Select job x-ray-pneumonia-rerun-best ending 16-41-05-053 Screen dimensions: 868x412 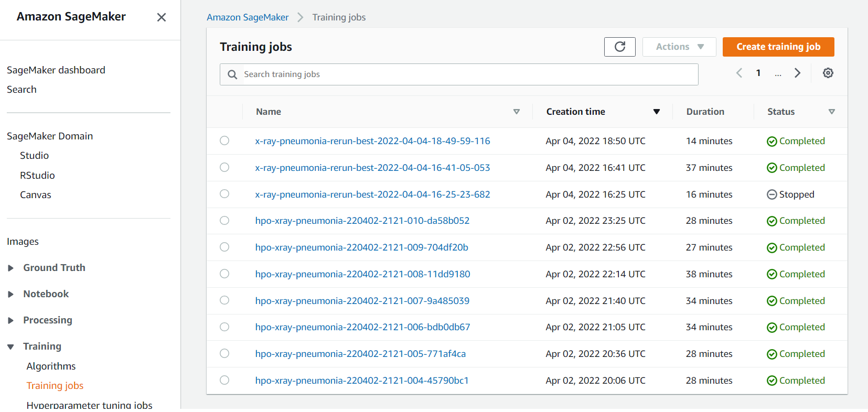(x=224, y=167)
